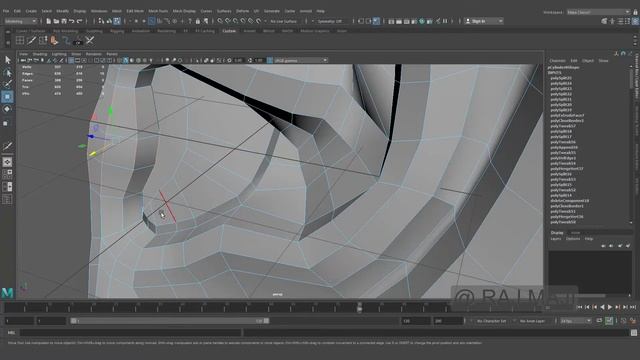Open the Deform menu

coord(242,11)
